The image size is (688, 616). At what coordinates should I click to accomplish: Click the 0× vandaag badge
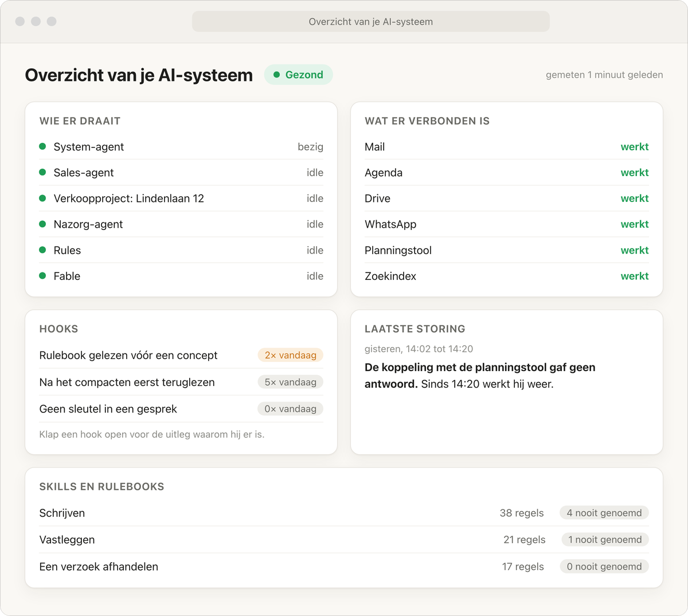point(291,409)
